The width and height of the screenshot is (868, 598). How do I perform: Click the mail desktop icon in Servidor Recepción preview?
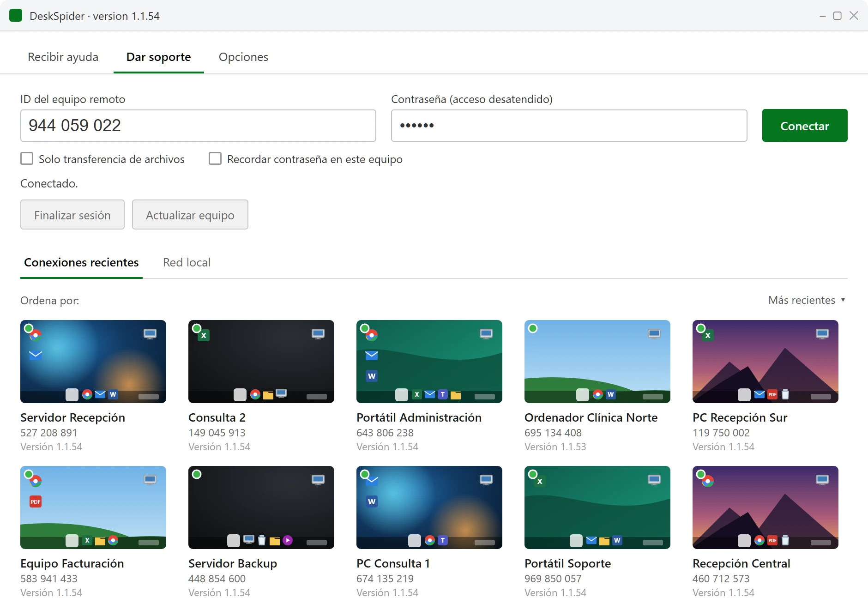[x=36, y=355]
